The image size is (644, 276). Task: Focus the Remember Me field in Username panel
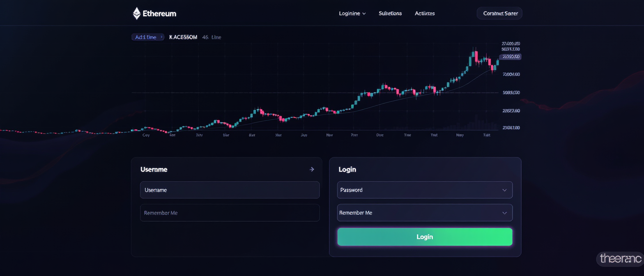(230, 213)
